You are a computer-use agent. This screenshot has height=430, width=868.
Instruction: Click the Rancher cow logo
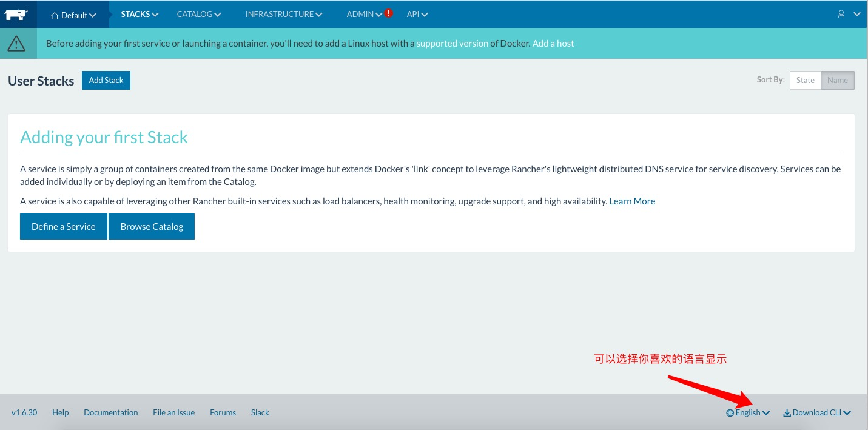click(x=18, y=14)
